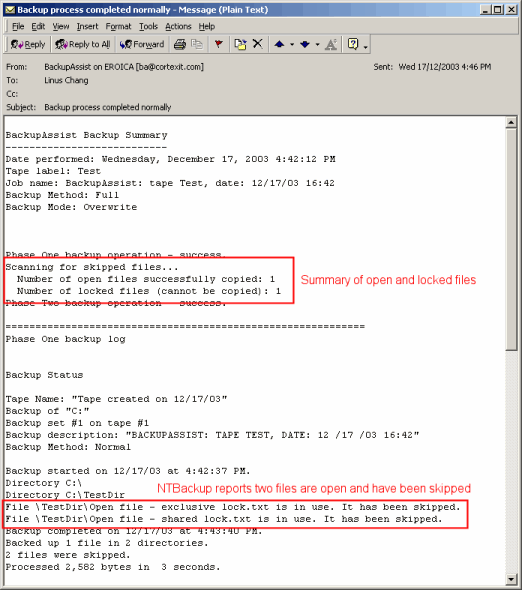Click 'Backed up 1 file in 2 directories' line
The height and width of the screenshot is (590, 522).
pos(107,543)
